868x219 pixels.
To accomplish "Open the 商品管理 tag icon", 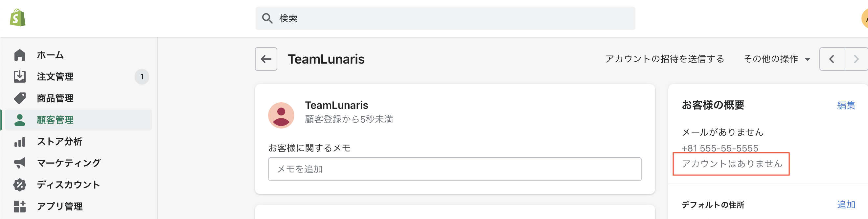I will click(x=19, y=98).
